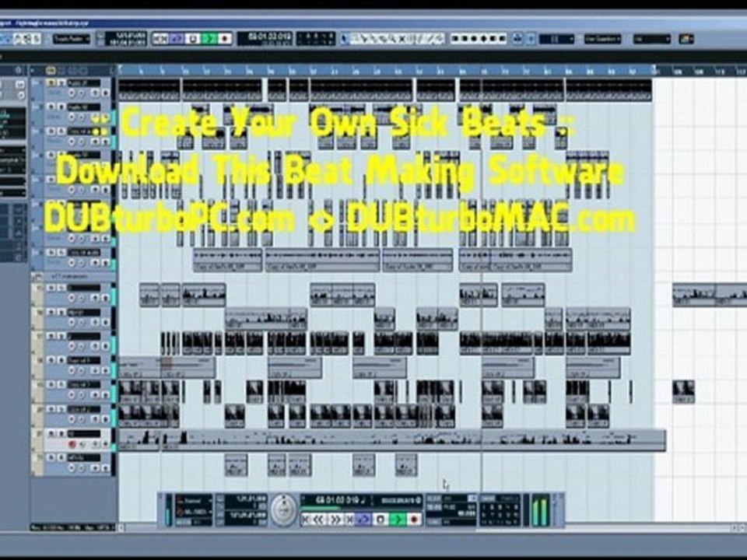The width and height of the screenshot is (747, 560).
Task: Click the yellow icon in track list header
Action: point(51,71)
